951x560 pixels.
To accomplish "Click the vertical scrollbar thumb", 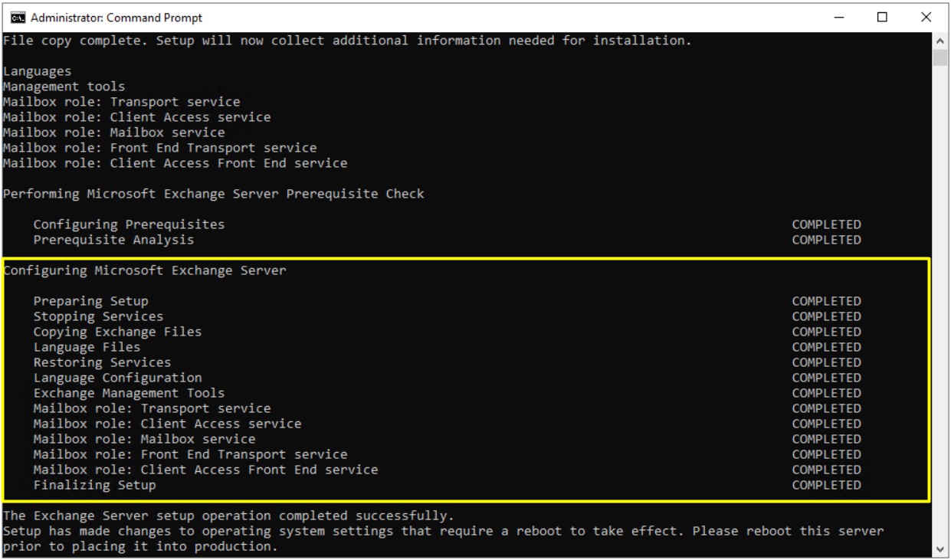I will point(941,57).
